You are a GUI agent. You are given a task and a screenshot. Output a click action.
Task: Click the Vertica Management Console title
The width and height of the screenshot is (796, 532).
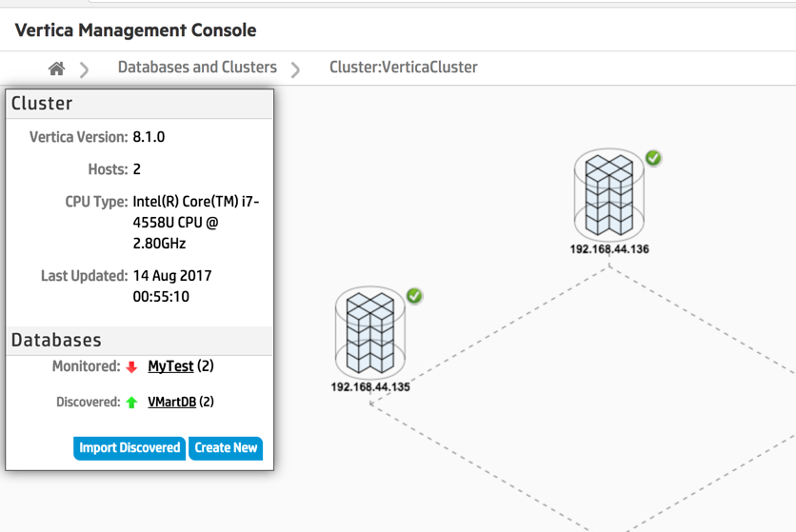(x=135, y=30)
